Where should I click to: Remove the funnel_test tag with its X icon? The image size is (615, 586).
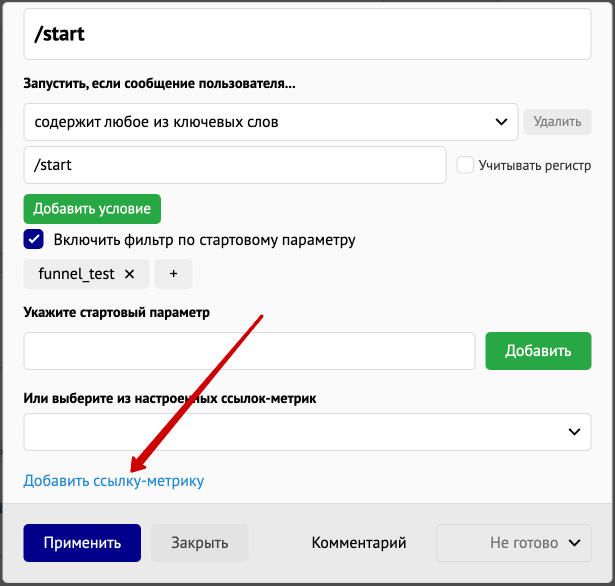(x=129, y=274)
